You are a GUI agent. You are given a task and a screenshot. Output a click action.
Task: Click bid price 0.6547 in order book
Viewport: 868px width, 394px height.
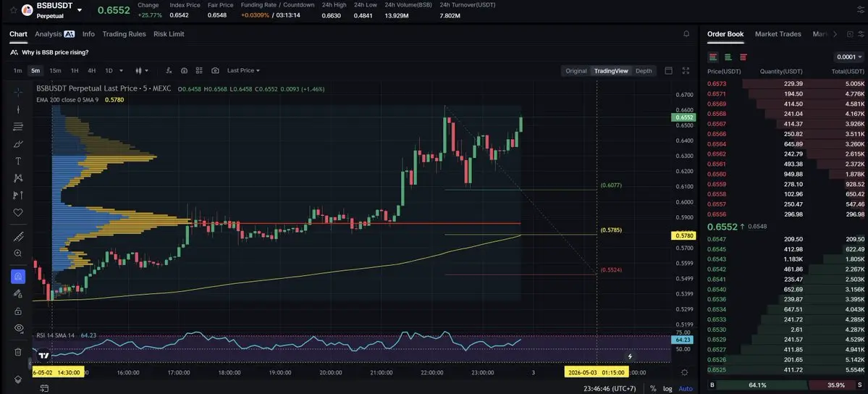[x=716, y=239]
